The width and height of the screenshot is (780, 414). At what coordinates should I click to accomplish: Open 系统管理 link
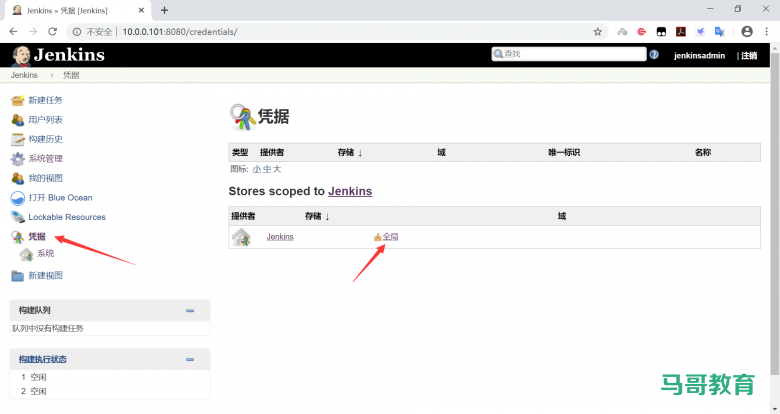click(x=45, y=158)
